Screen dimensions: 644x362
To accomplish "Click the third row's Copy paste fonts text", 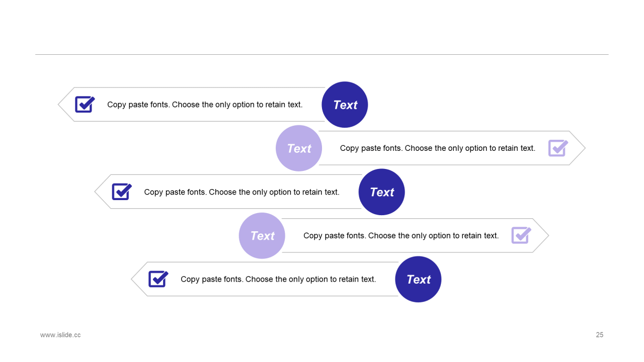I will (x=242, y=192).
